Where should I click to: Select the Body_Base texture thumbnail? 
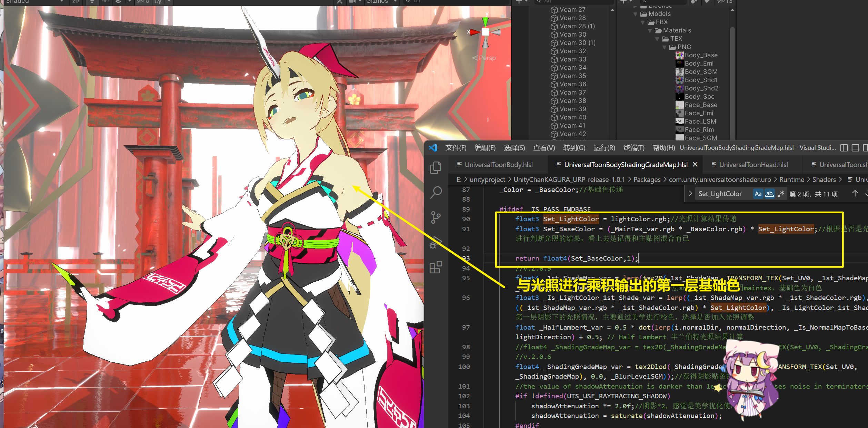tap(679, 55)
